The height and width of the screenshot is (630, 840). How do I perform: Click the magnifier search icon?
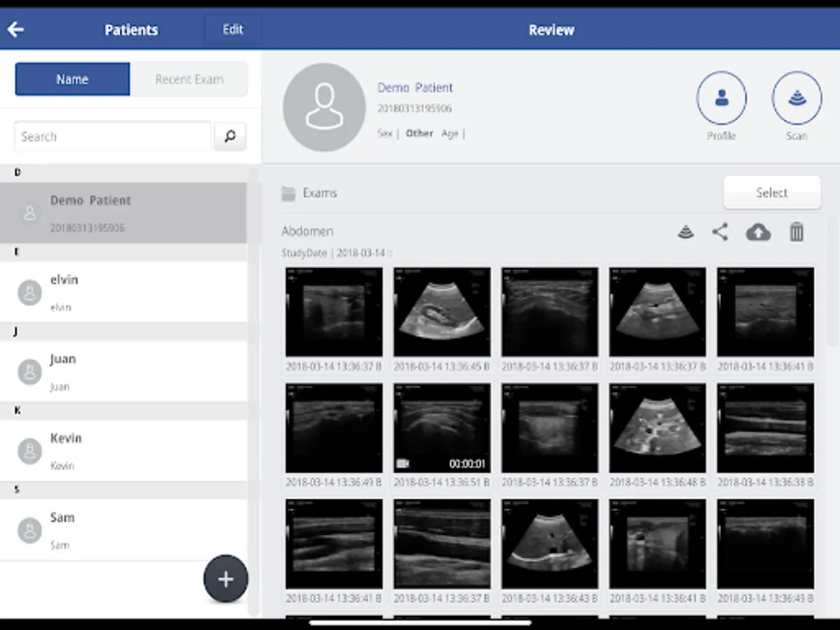coord(230,136)
